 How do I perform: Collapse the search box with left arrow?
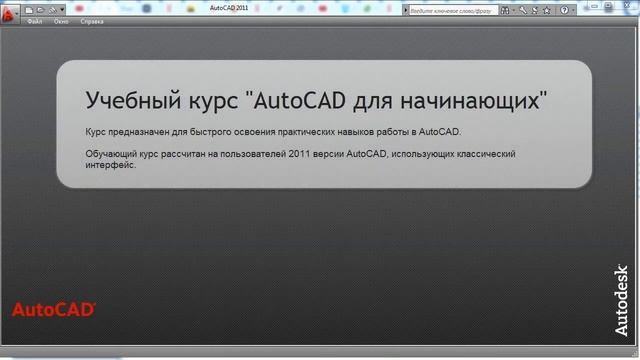405,11
